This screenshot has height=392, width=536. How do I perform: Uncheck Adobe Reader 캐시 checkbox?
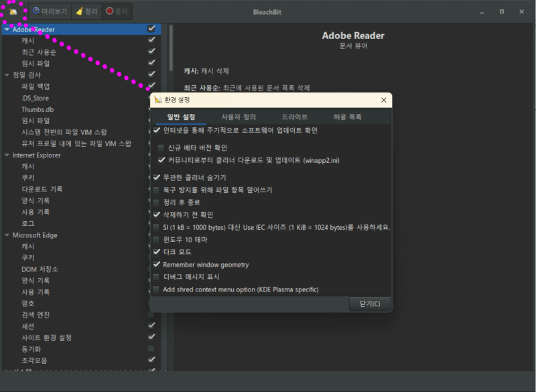(151, 40)
